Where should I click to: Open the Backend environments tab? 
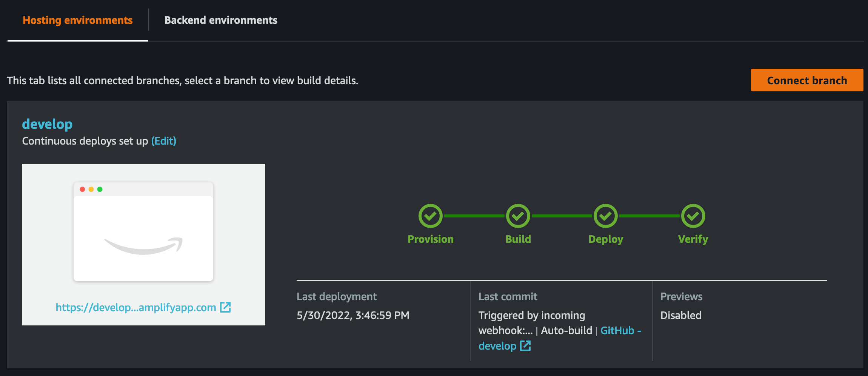click(221, 20)
